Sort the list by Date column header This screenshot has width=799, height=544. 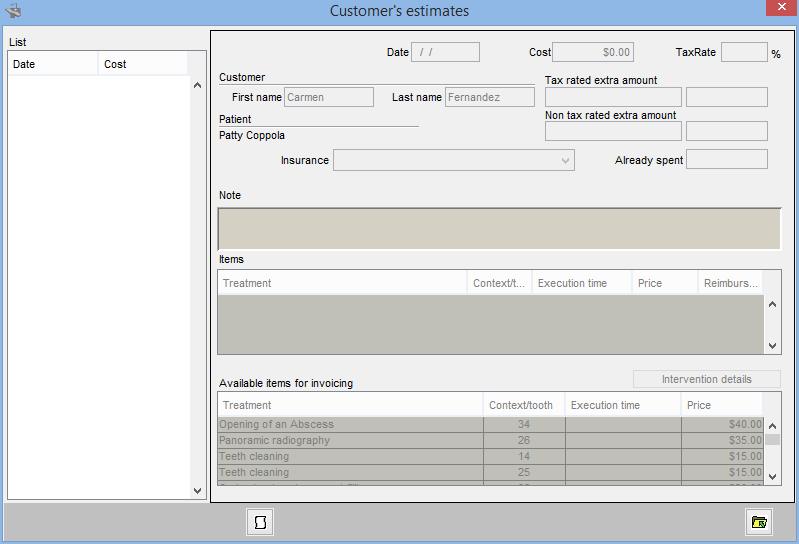[52, 64]
